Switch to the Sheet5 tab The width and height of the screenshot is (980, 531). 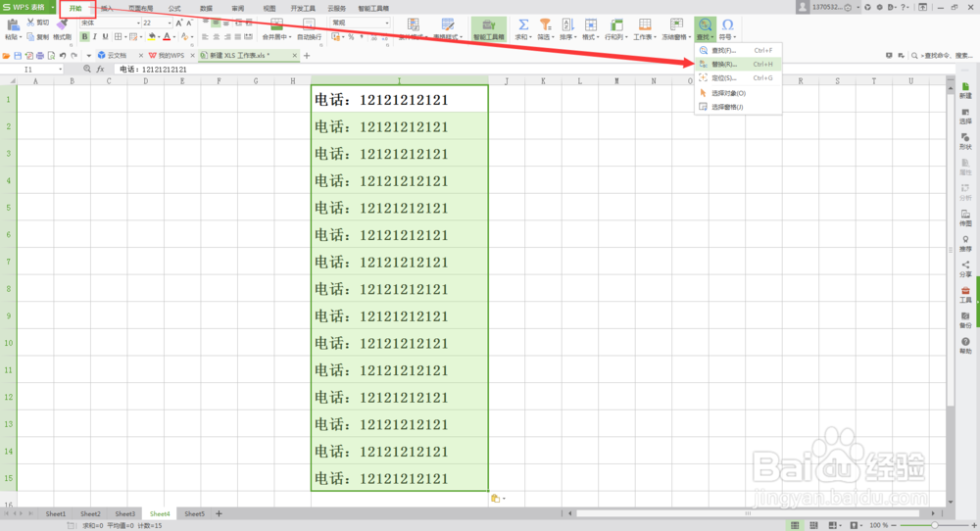pos(194,514)
